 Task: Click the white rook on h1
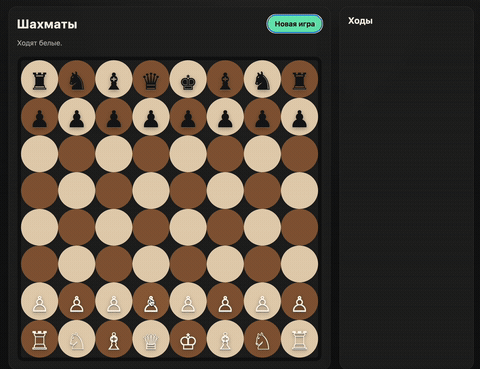[299, 339]
